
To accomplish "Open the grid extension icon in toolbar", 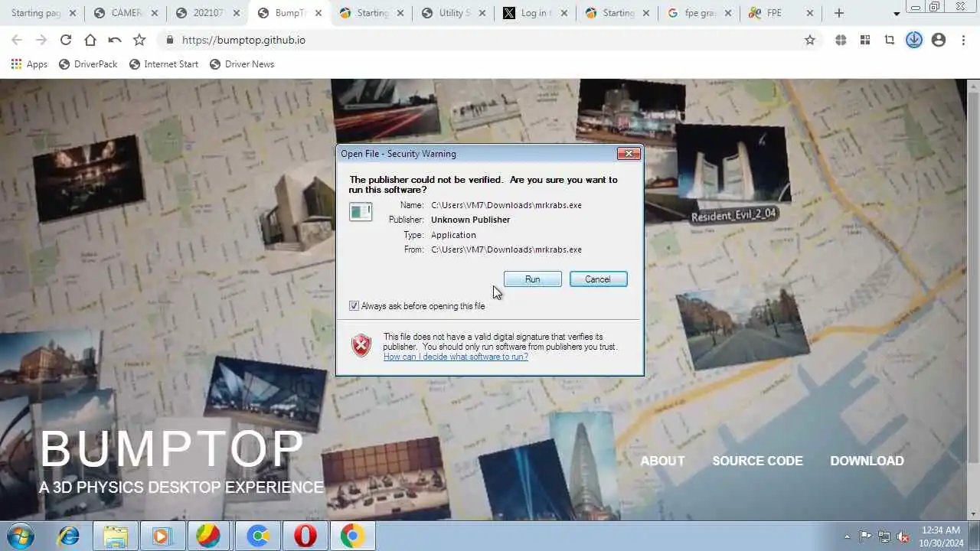I will (865, 40).
